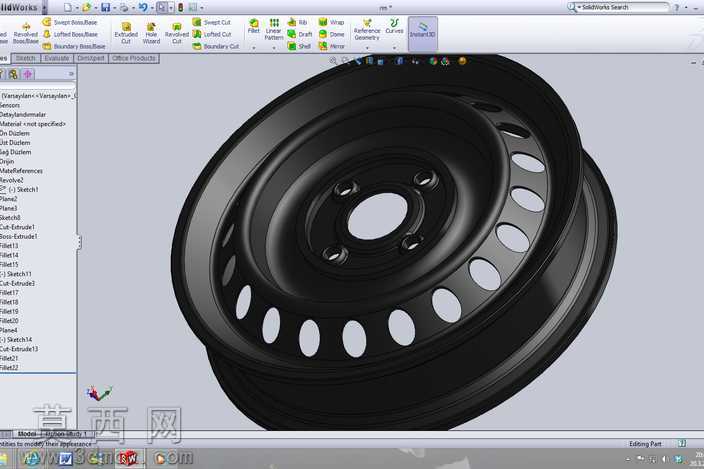
Task: Expand the Fillet dropdown arrow
Action: (254, 48)
